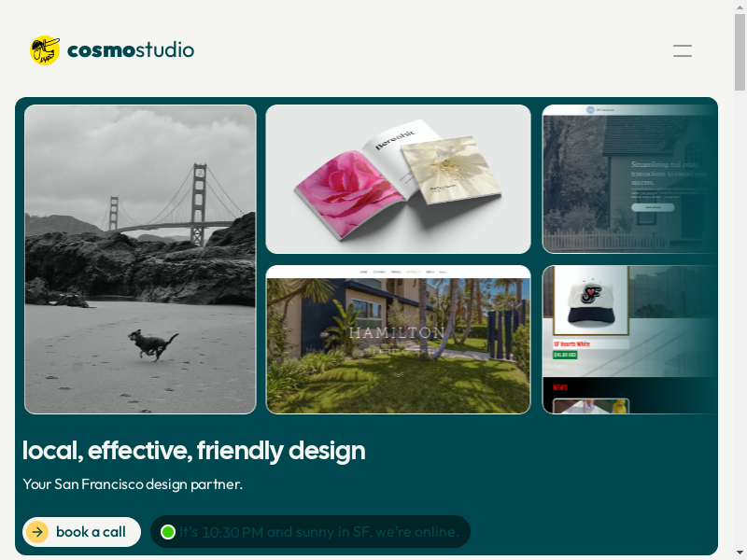Click the SF weather status message pill
747x560 pixels.
[310, 531]
